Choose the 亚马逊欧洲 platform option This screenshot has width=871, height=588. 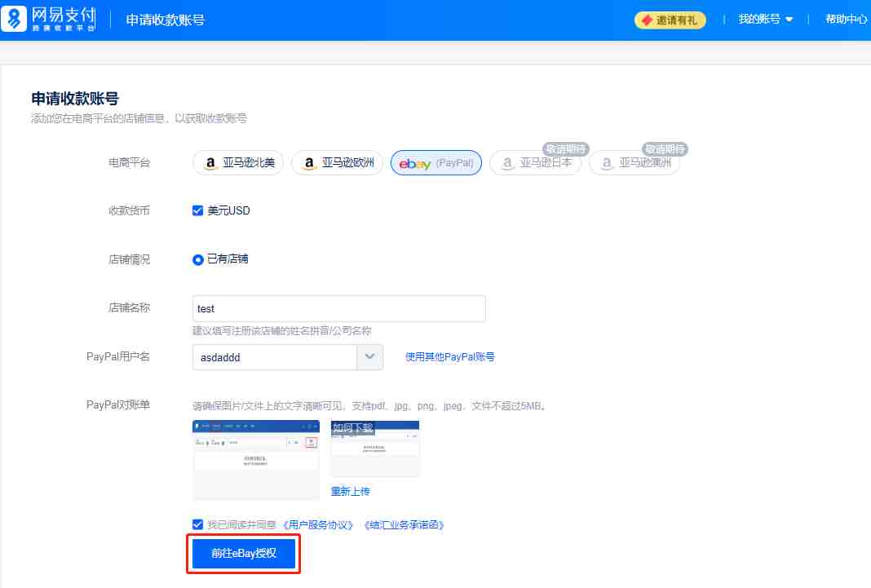point(337,162)
